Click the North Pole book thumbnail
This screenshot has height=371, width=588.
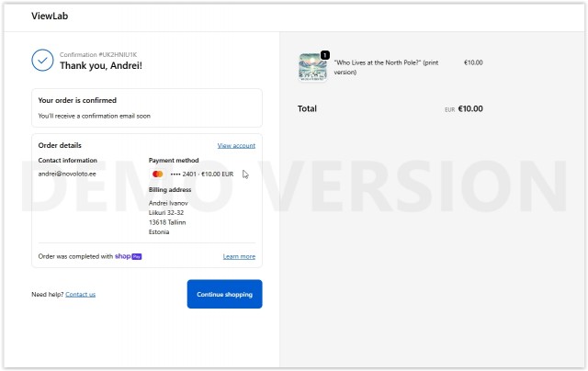coord(312,68)
